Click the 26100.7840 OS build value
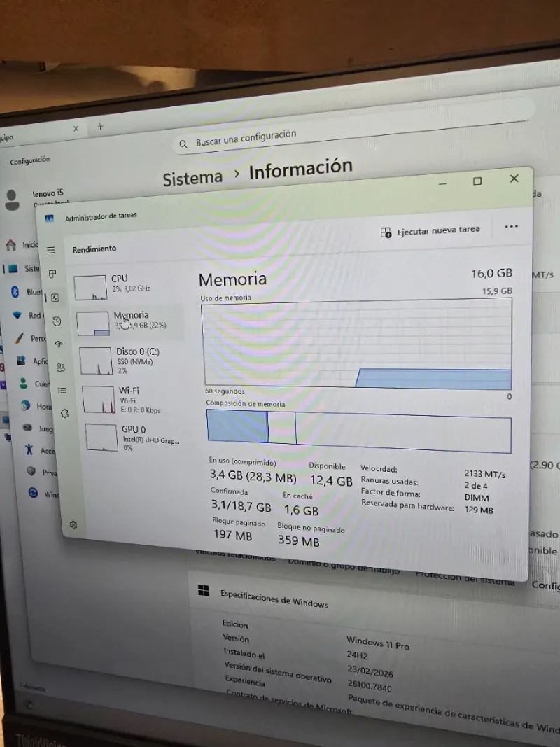Image resolution: width=560 pixels, height=747 pixels. coord(370,686)
